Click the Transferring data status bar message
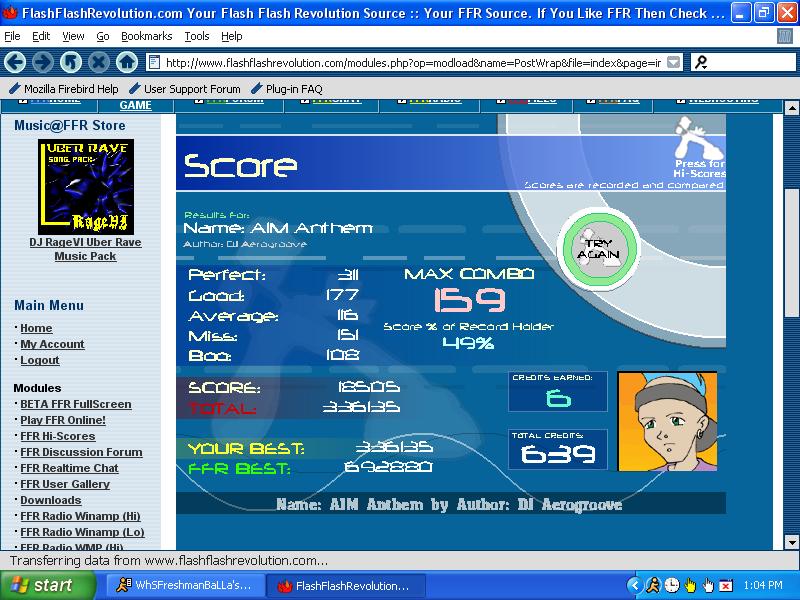Screen dimensions: 800x600 [169, 561]
